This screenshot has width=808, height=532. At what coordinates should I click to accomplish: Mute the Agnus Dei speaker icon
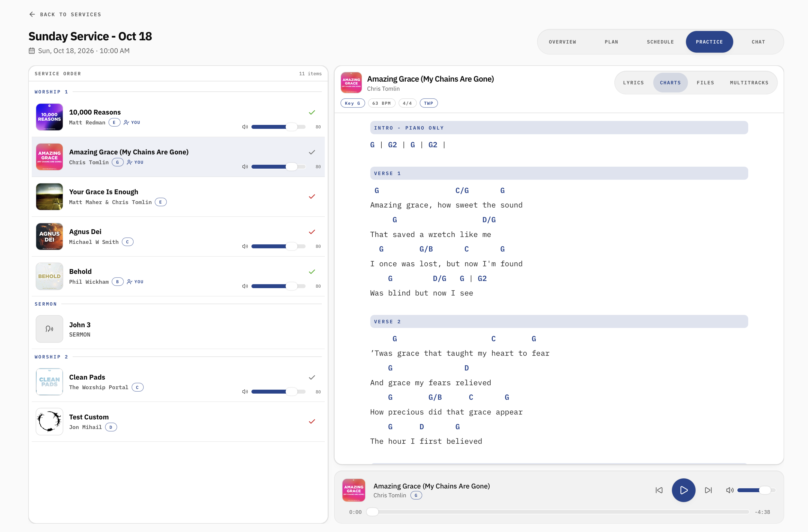click(x=245, y=246)
